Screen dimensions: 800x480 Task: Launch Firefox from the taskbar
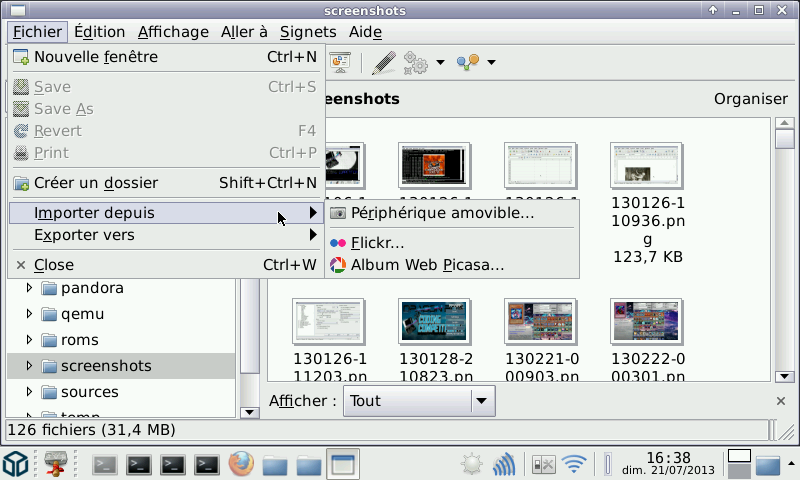[240, 464]
